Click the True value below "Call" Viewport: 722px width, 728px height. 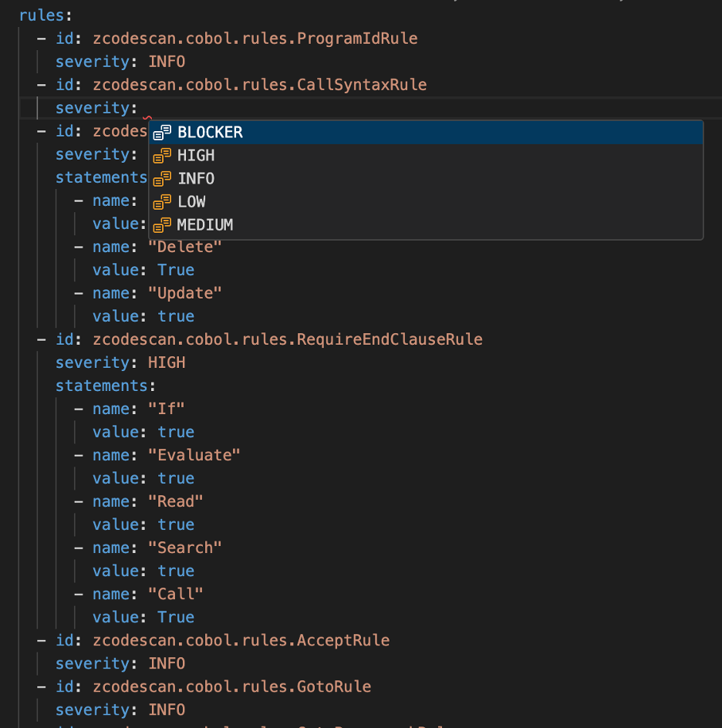coord(176,617)
